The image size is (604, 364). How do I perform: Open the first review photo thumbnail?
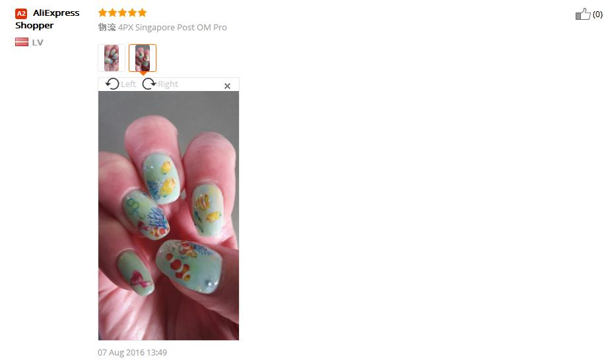point(112,58)
